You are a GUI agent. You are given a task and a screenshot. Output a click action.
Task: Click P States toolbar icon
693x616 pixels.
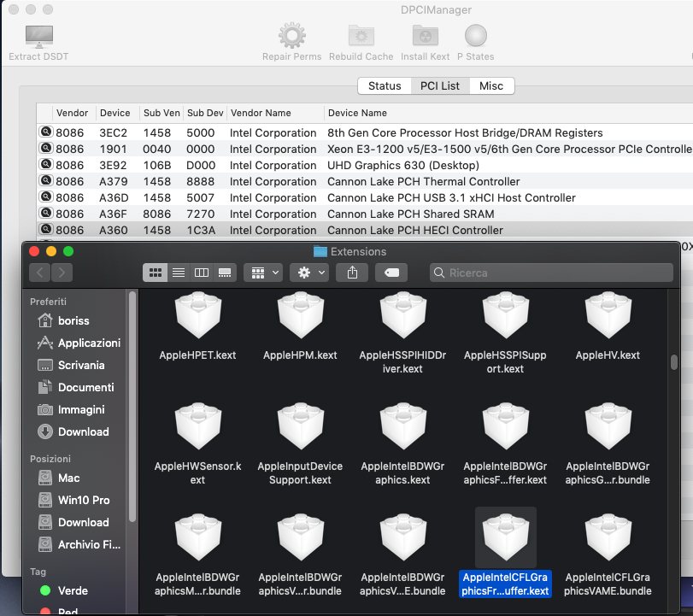[476, 36]
